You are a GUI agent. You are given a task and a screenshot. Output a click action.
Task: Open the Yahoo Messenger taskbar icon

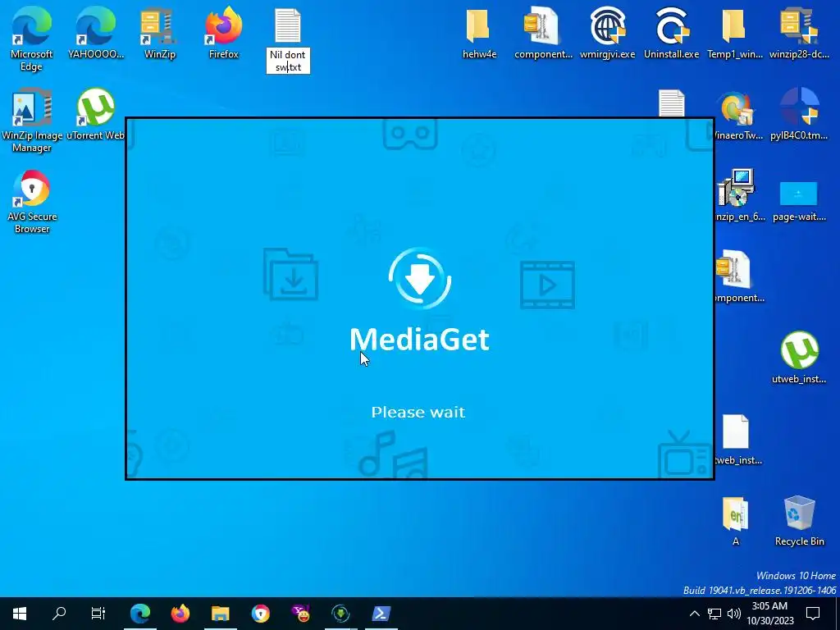tap(300, 614)
